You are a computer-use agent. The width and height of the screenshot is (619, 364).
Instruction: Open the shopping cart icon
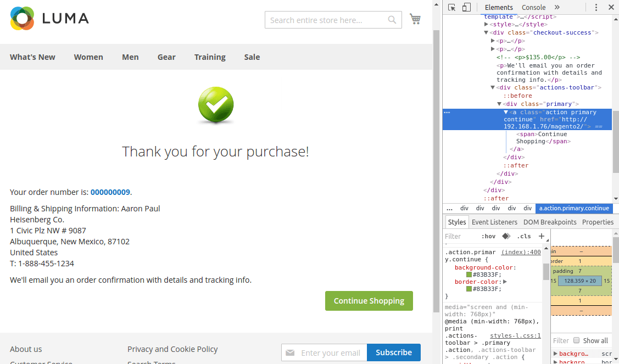[x=415, y=19]
